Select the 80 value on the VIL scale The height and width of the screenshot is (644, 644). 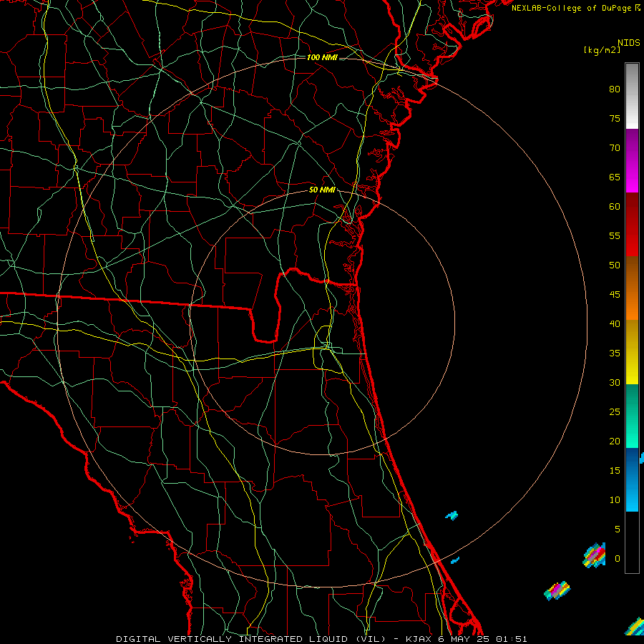(x=615, y=89)
